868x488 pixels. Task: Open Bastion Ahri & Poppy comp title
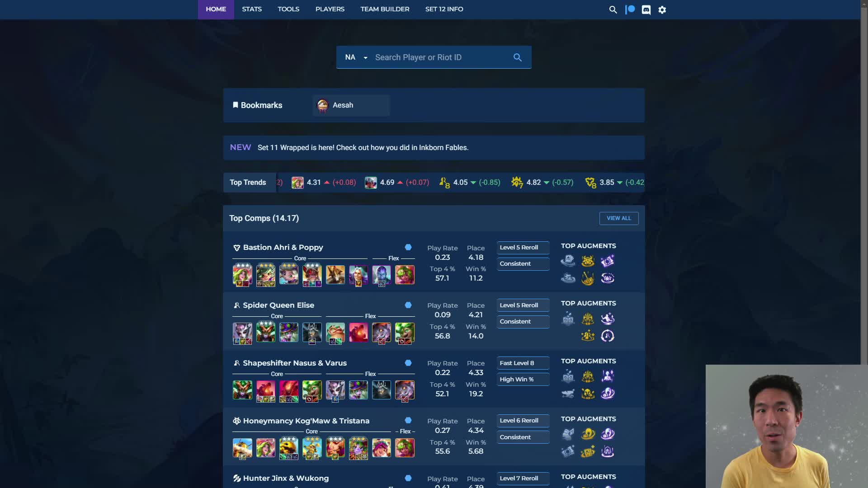[x=283, y=248]
